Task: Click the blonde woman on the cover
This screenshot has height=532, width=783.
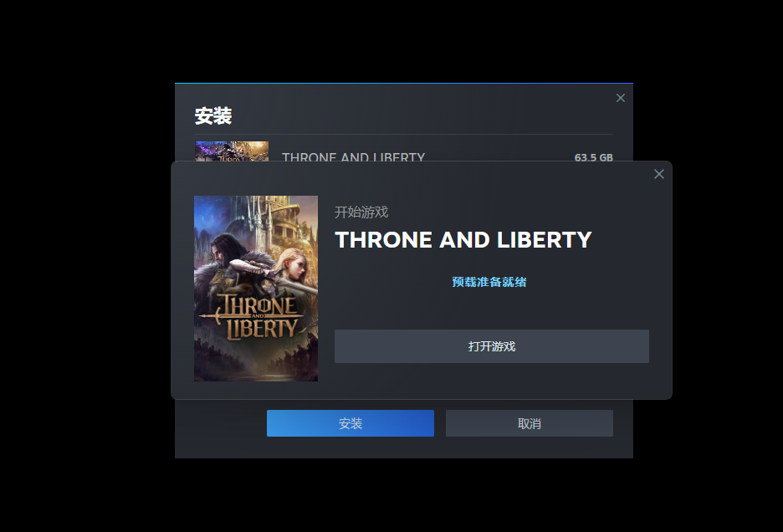Action: [294, 267]
